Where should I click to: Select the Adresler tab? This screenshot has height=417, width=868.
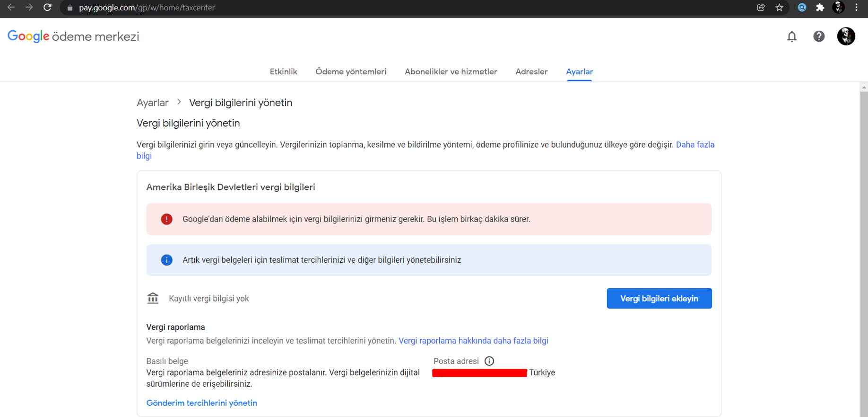531,71
